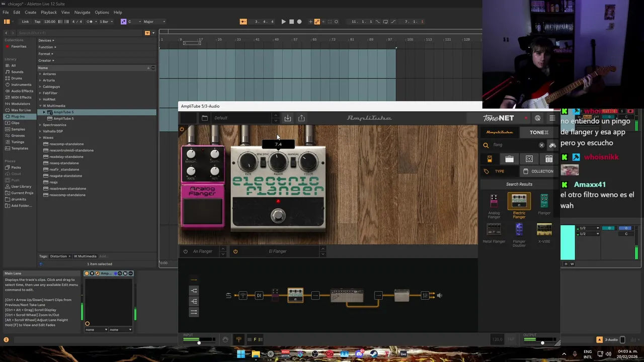Select the cabinet gear category icon

pos(529,159)
